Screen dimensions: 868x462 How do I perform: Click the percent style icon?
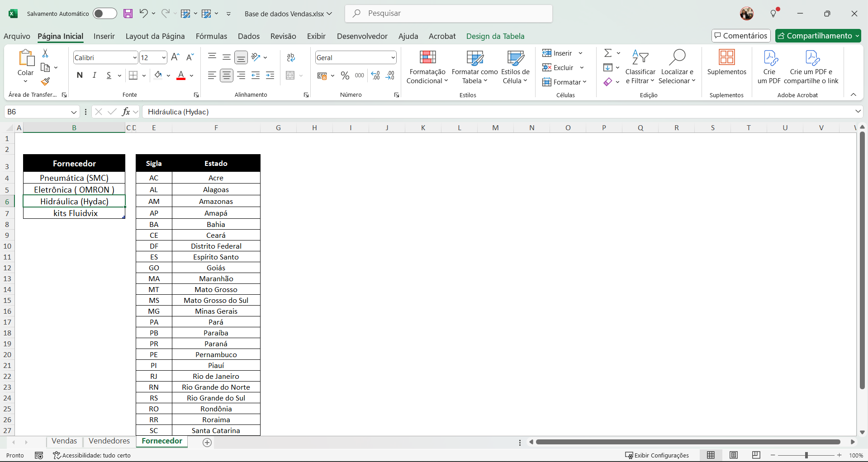coord(345,75)
